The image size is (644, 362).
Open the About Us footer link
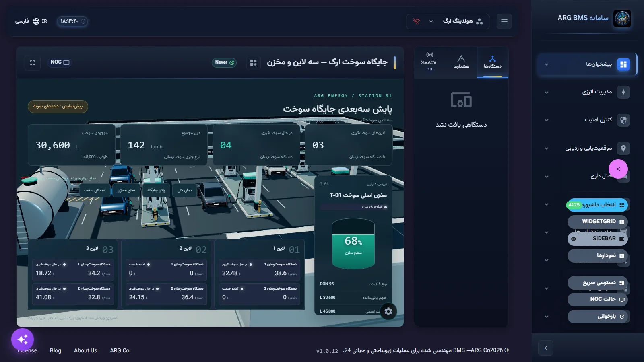[x=86, y=350]
